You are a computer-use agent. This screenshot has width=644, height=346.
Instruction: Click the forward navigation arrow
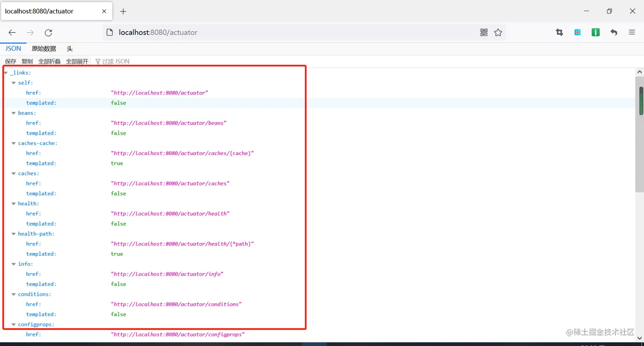(x=30, y=32)
